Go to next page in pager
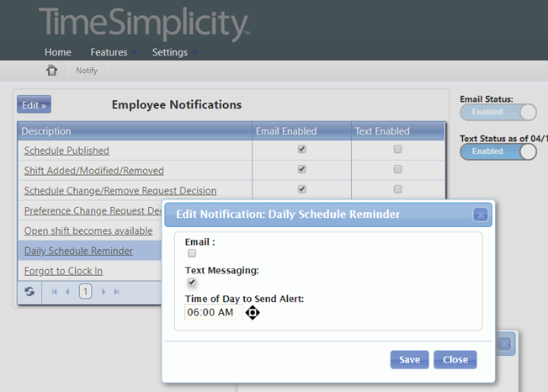548x392 pixels. coord(103,291)
